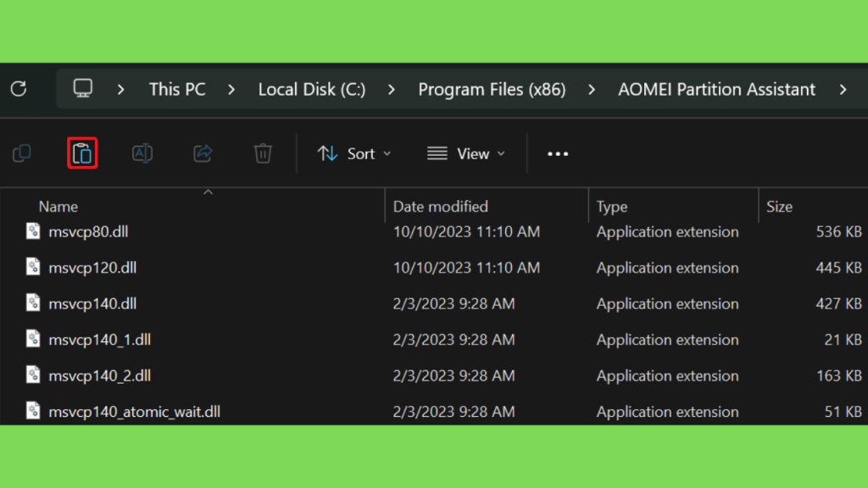Click the PC monitor icon in address bar
The width and height of the screenshot is (868, 488).
pos(83,88)
